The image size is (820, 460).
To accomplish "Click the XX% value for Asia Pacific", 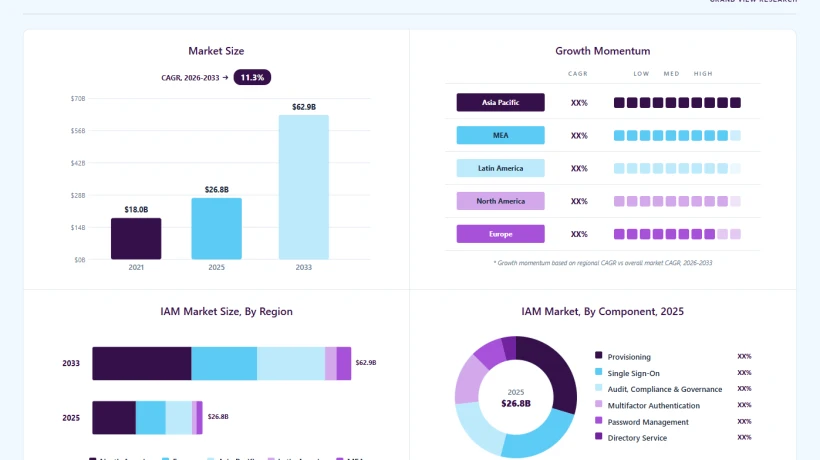I will pos(579,103).
